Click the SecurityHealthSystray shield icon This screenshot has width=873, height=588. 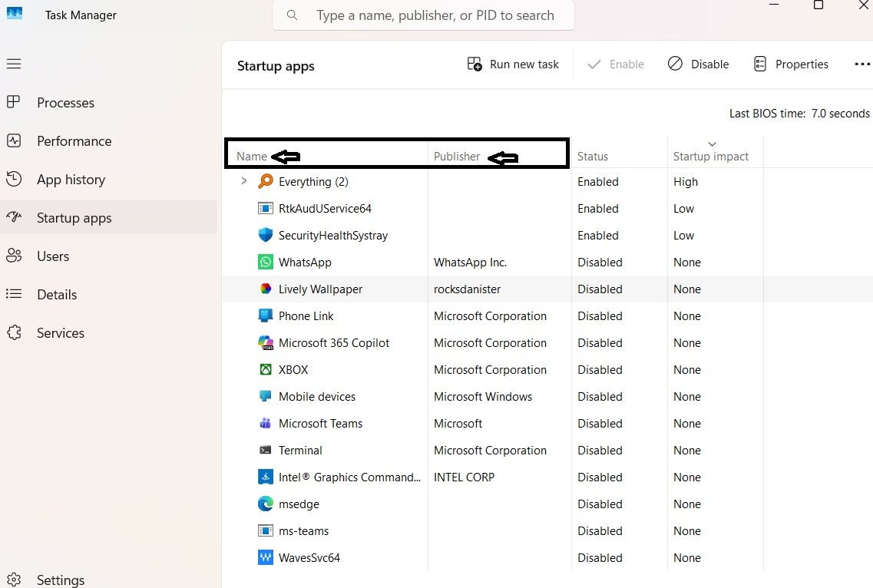[266, 235]
